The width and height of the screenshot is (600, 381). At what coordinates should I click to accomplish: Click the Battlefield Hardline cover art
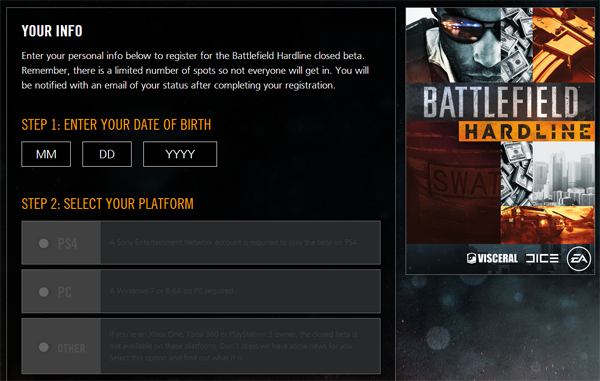500,141
